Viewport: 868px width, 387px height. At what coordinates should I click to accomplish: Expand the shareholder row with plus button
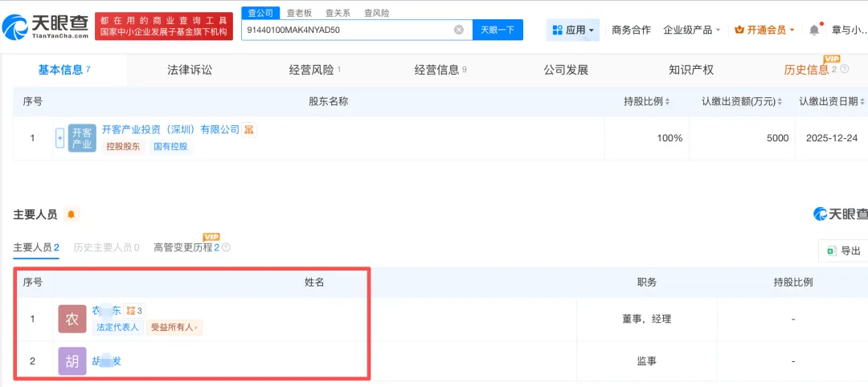click(x=59, y=138)
